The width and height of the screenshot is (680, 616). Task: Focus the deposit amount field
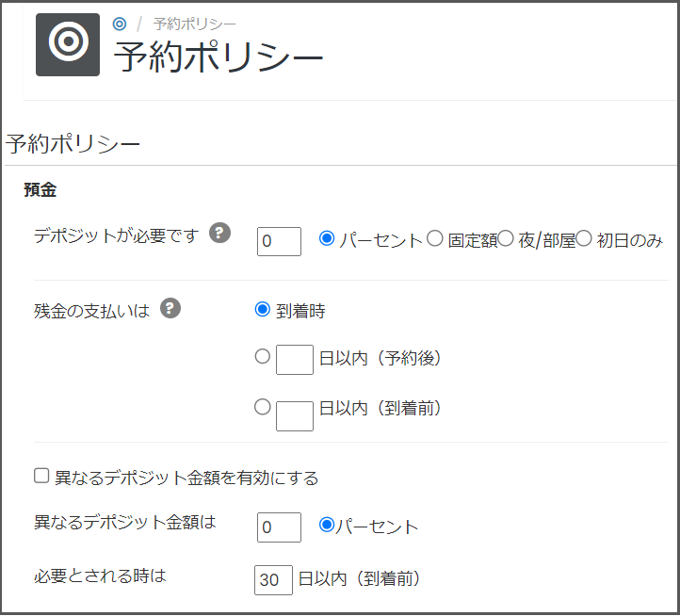tap(279, 242)
